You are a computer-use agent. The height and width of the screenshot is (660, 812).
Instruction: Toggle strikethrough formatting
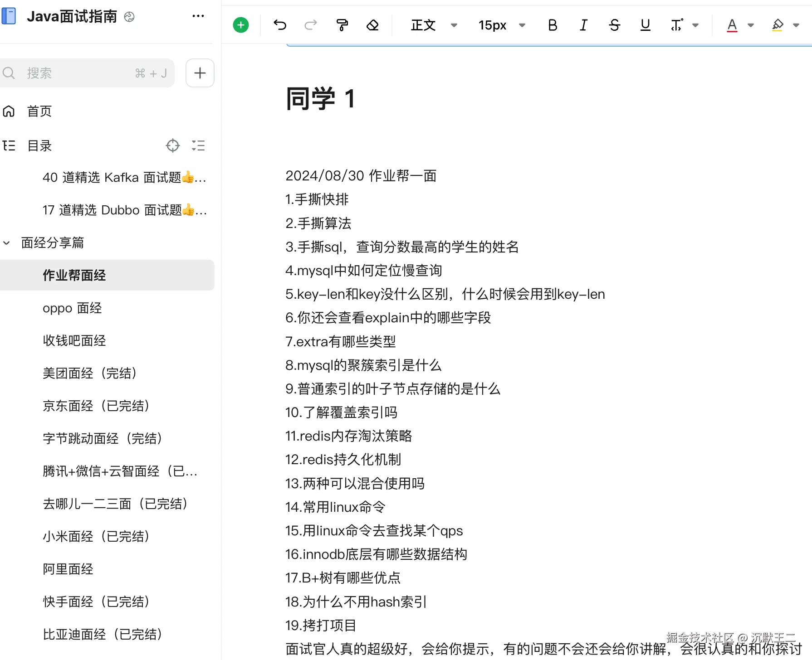(614, 25)
